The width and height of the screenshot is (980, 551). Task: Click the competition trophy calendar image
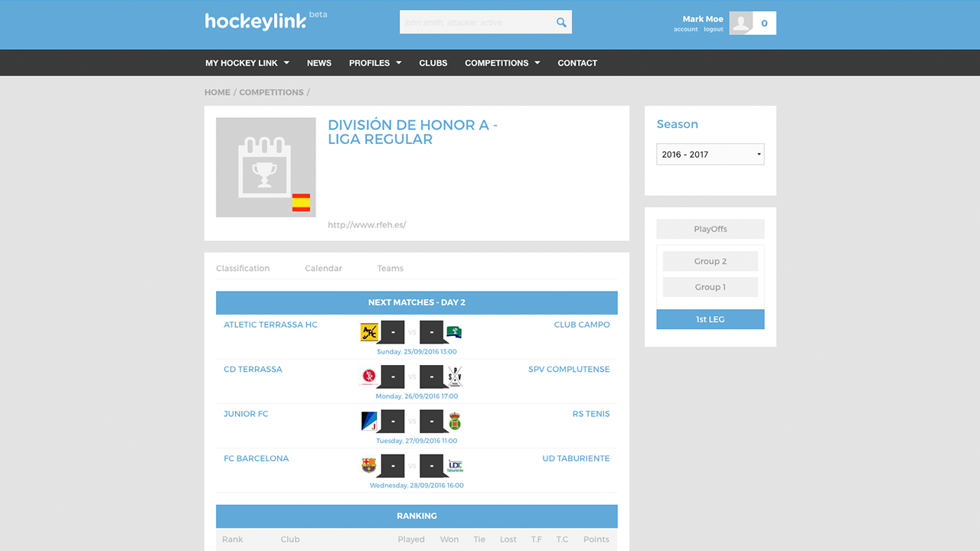[x=266, y=167]
